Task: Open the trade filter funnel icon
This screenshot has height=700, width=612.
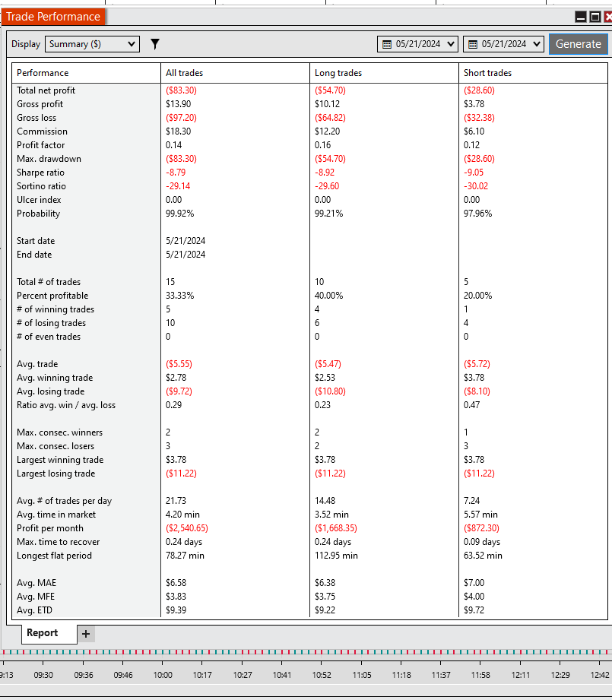Action: [154, 44]
